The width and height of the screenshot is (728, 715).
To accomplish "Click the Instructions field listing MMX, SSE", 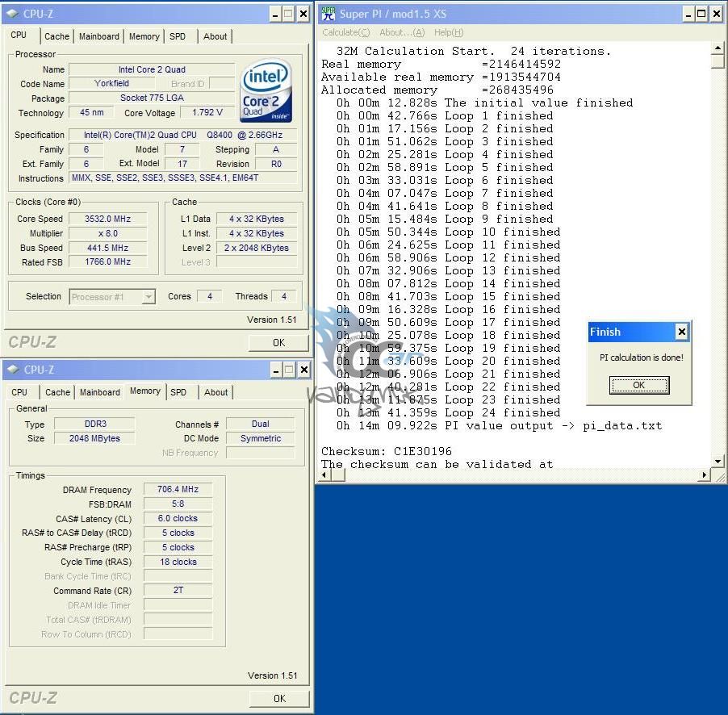I will [x=183, y=178].
